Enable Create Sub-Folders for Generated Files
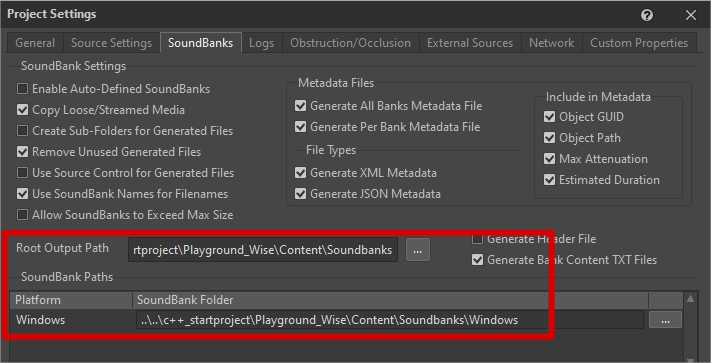 coord(22,131)
